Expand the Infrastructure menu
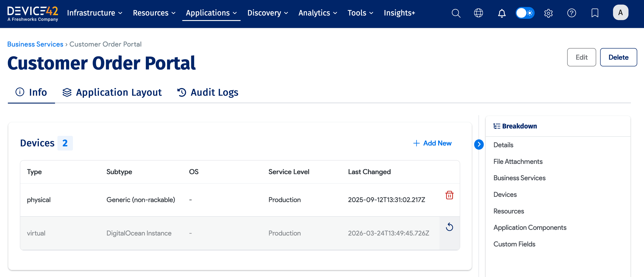 click(x=95, y=13)
